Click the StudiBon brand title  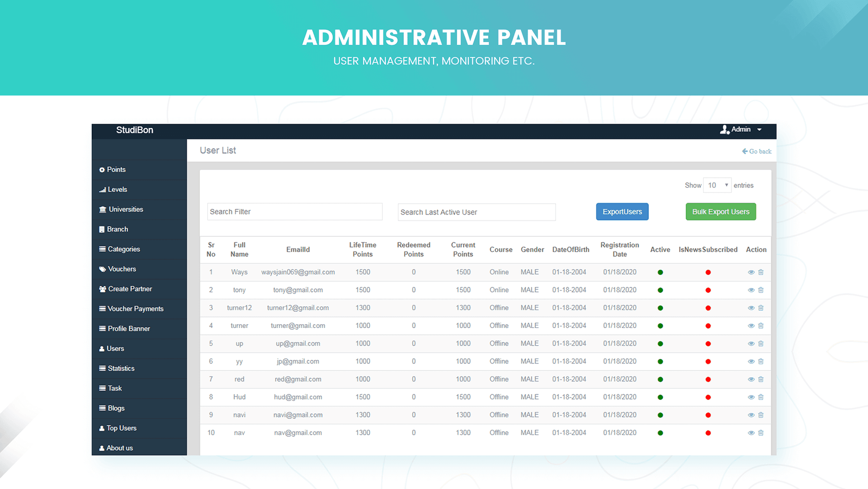135,130
